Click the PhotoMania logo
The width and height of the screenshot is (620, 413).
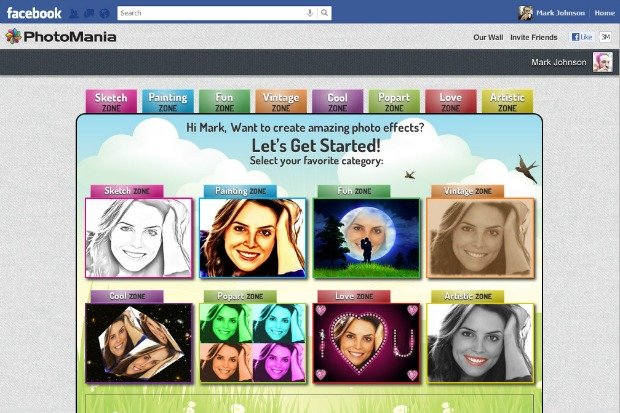coord(60,36)
